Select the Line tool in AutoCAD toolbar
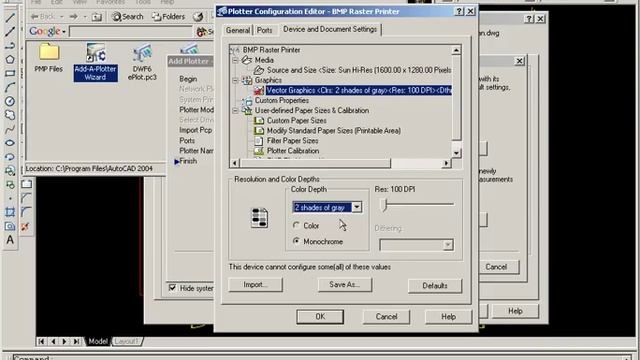Screen dimensions: 640x360 (x=10, y=17)
